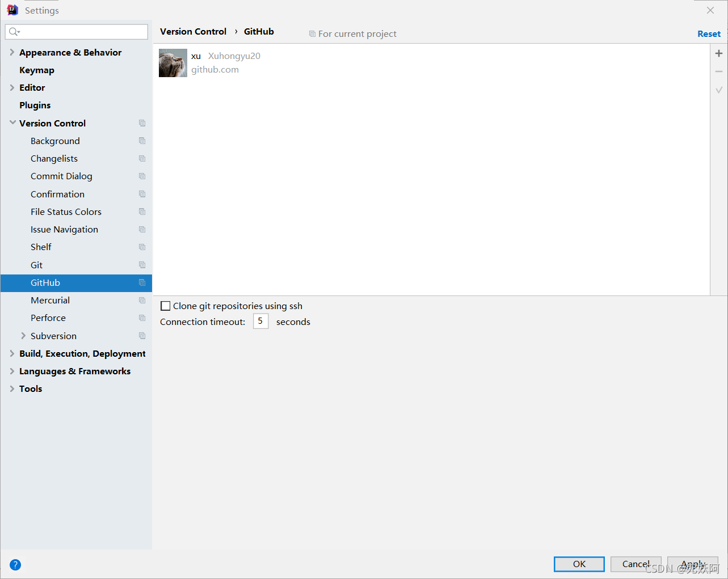Enable Clone git repositories using ssh
The height and width of the screenshot is (579, 728).
166,306
